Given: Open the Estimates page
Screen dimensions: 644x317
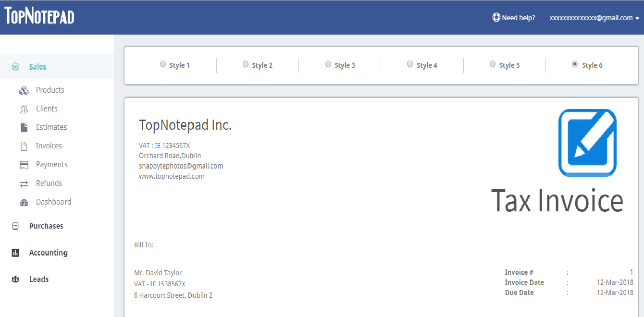Looking at the screenshot, I should click(51, 127).
